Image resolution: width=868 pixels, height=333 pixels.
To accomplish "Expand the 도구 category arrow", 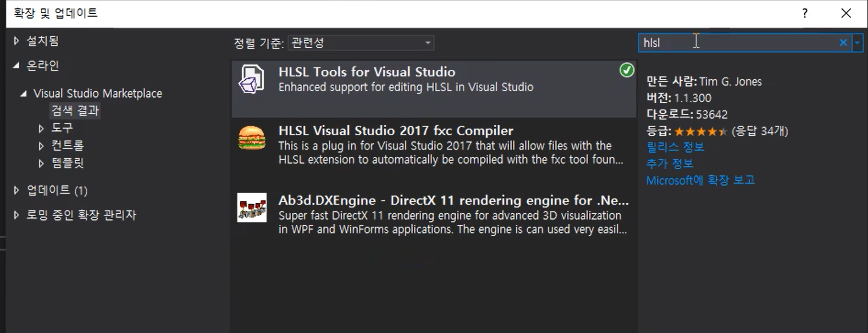I will (41, 128).
